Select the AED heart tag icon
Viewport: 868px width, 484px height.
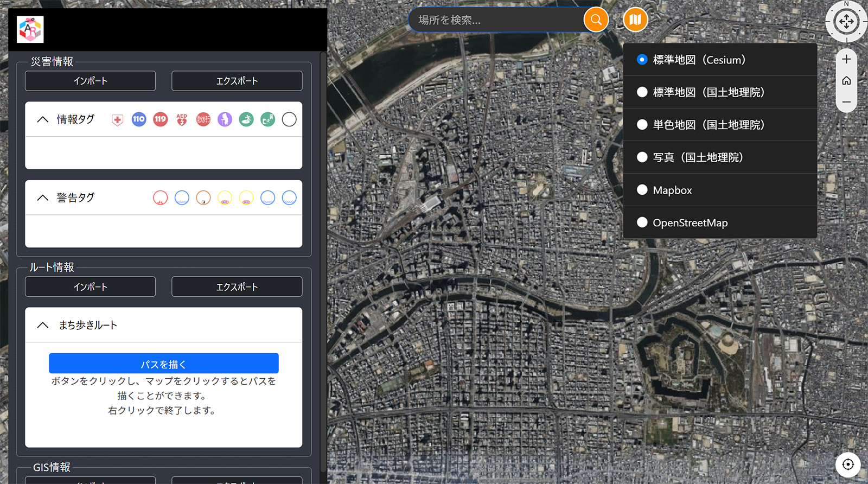tap(182, 119)
